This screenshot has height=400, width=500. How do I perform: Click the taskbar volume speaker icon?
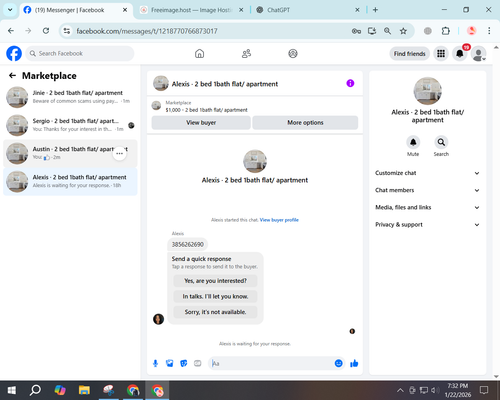tap(435, 390)
